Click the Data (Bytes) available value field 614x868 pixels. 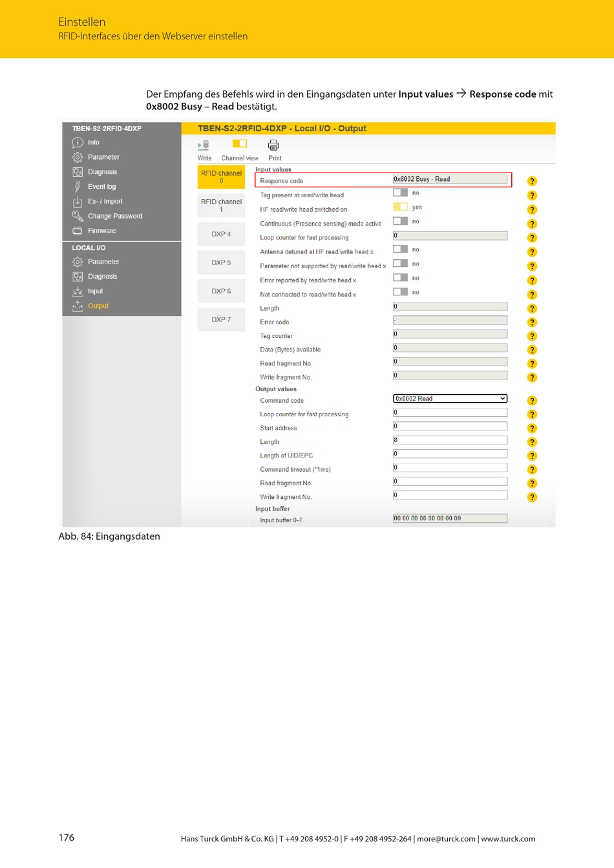click(x=450, y=348)
